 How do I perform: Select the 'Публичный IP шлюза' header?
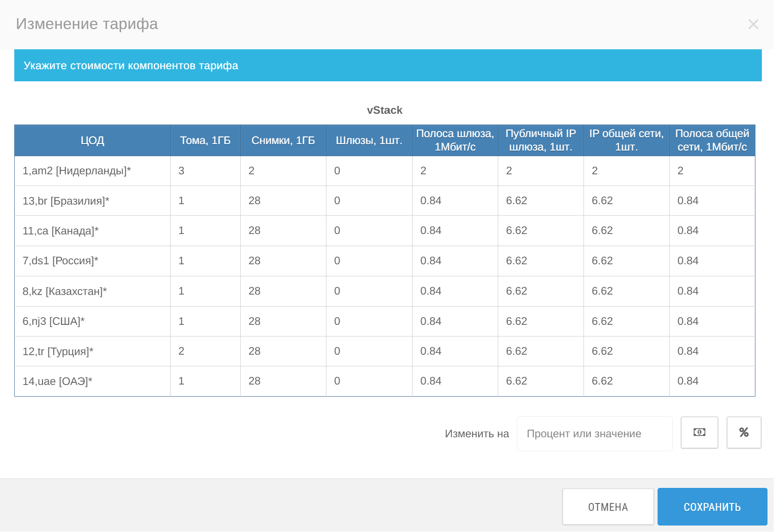tap(541, 141)
